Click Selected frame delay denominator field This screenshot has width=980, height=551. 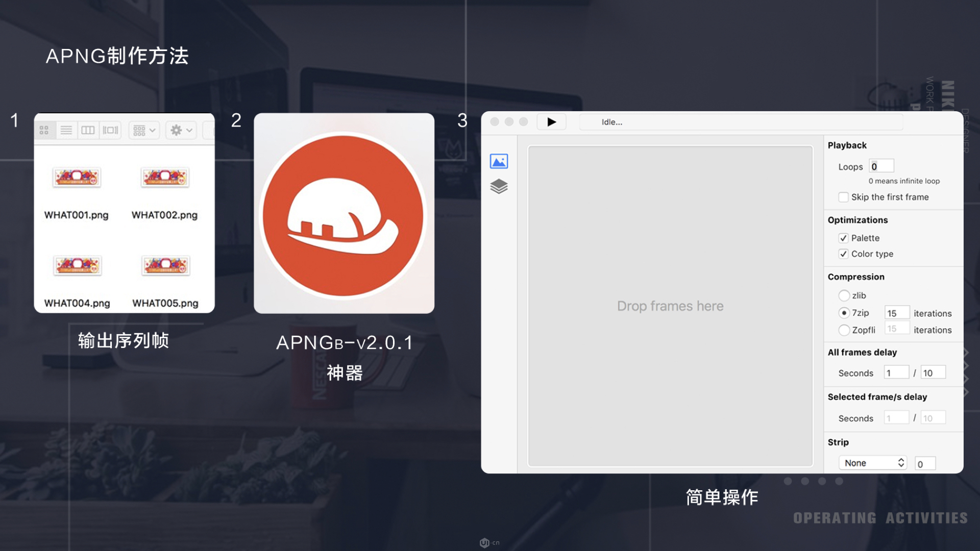[x=933, y=418]
